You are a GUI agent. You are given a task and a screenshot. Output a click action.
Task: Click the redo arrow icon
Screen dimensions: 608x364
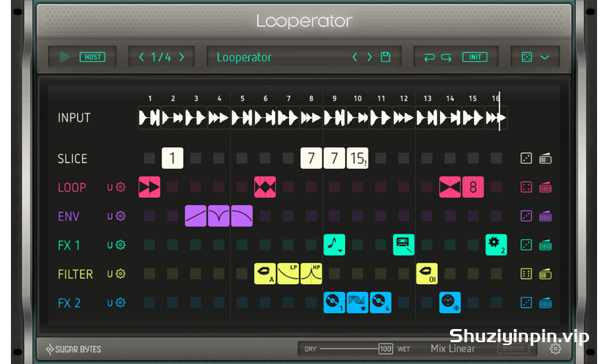pos(446,58)
